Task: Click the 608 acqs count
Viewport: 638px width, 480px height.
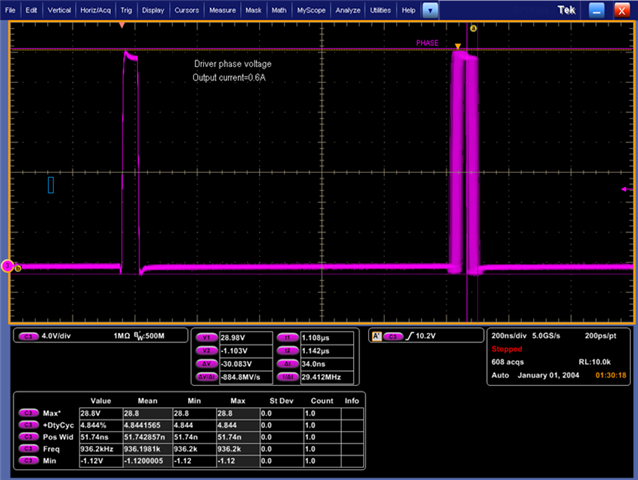Action: [507, 362]
